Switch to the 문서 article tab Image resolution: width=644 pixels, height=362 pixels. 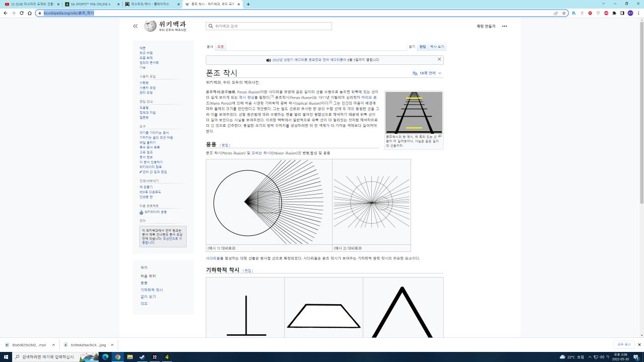tap(210, 47)
